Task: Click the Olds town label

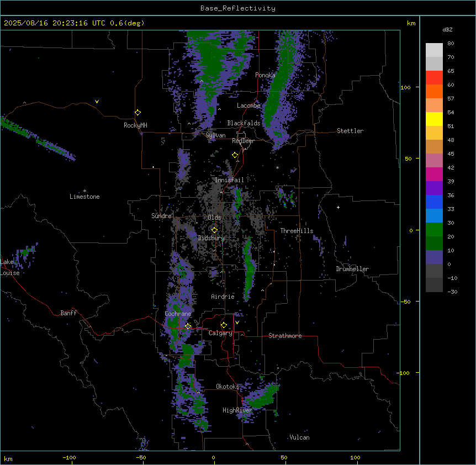Action: [x=214, y=218]
